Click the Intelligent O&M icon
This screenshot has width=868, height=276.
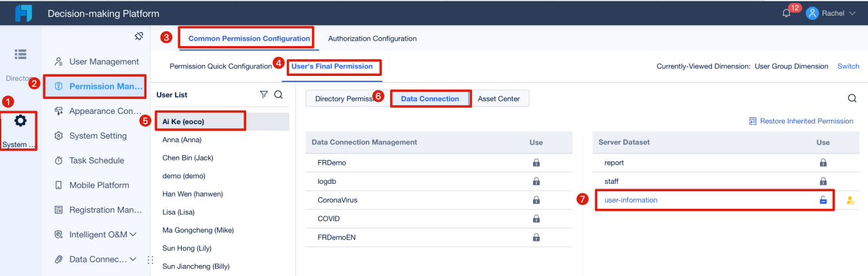click(58, 235)
